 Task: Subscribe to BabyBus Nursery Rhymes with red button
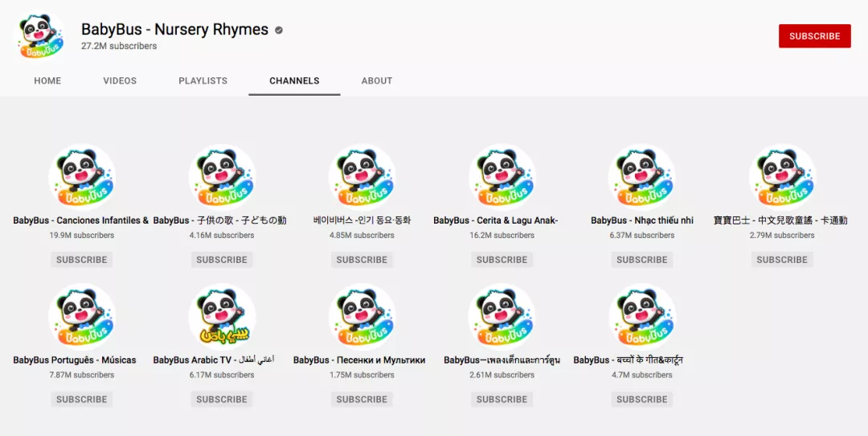point(815,36)
